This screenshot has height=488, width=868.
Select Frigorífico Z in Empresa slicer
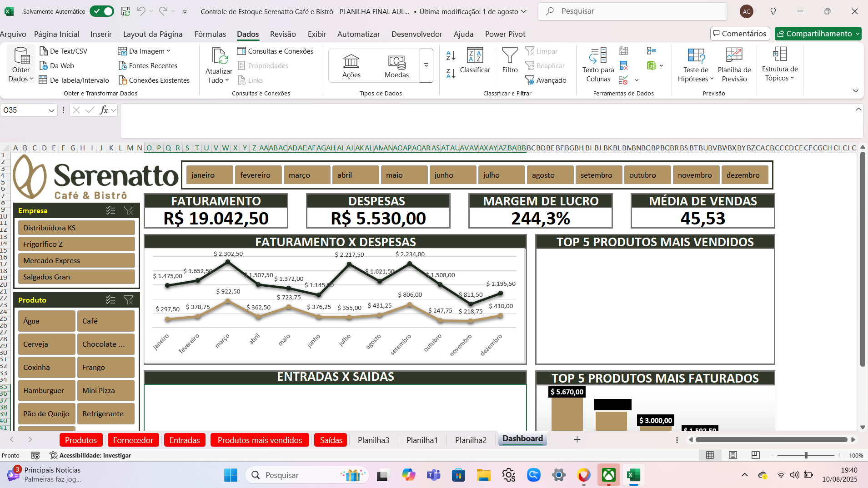click(77, 244)
